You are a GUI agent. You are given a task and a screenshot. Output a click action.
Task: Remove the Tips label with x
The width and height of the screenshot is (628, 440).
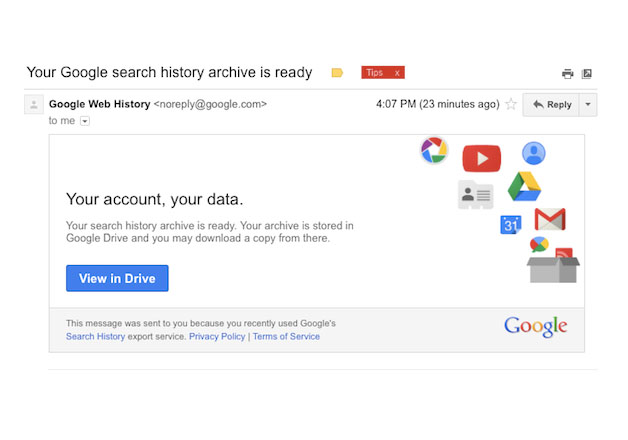[397, 73]
